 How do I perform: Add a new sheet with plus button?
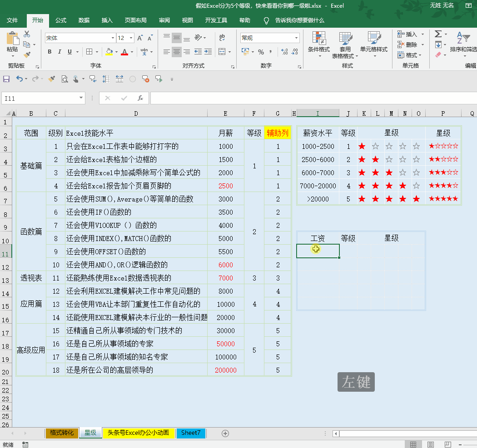click(225, 433)
